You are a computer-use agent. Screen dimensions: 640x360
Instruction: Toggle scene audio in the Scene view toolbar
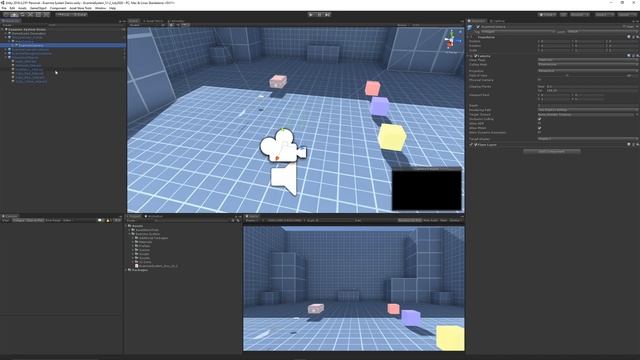coord(177,25)
